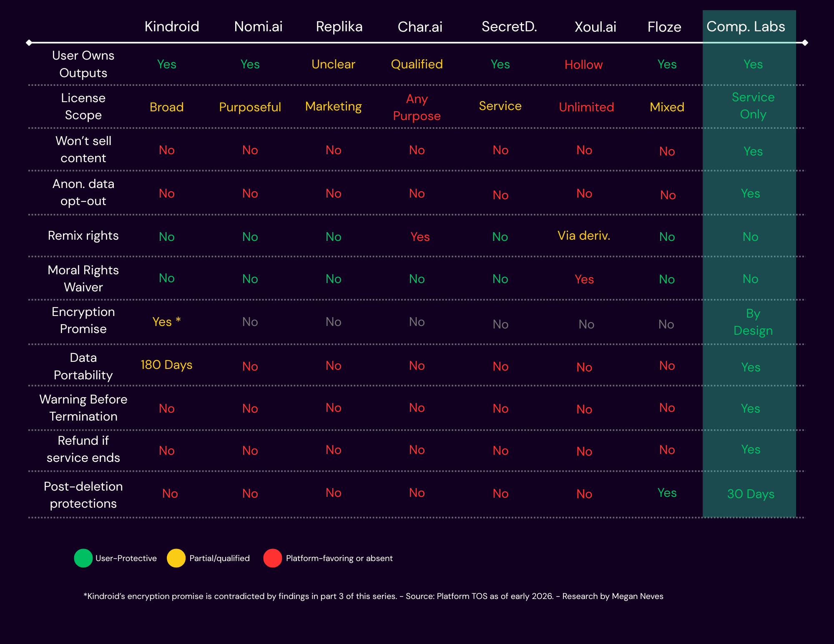Click 'Service Only' under Comp. Labs
Viewport: 834px width, 644px height.
tap(753, 105)
